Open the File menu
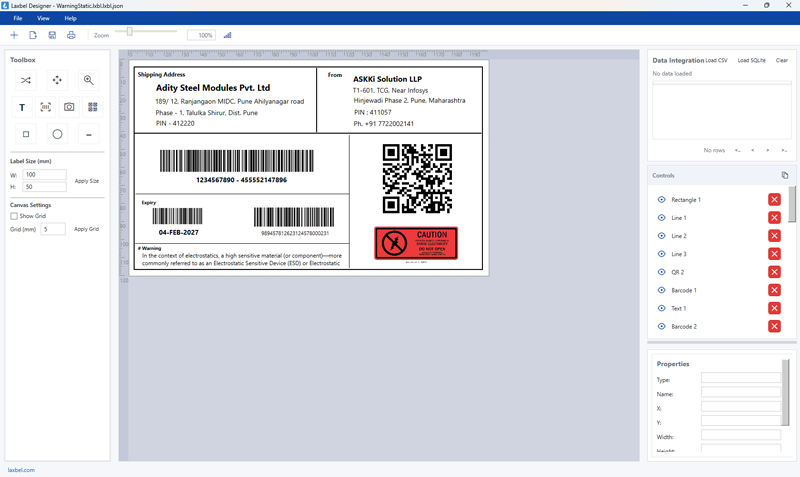 click(x=18, y=18)
